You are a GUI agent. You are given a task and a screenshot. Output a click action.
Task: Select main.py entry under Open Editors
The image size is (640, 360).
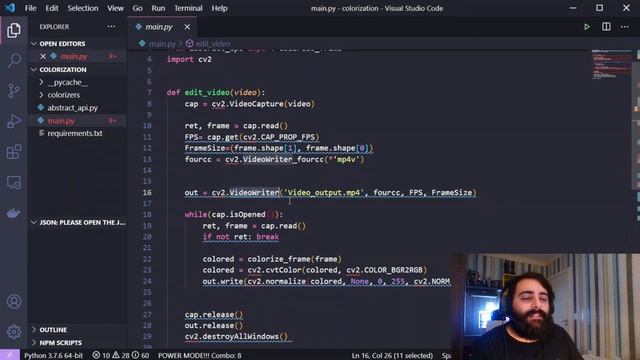click(74, 56)
